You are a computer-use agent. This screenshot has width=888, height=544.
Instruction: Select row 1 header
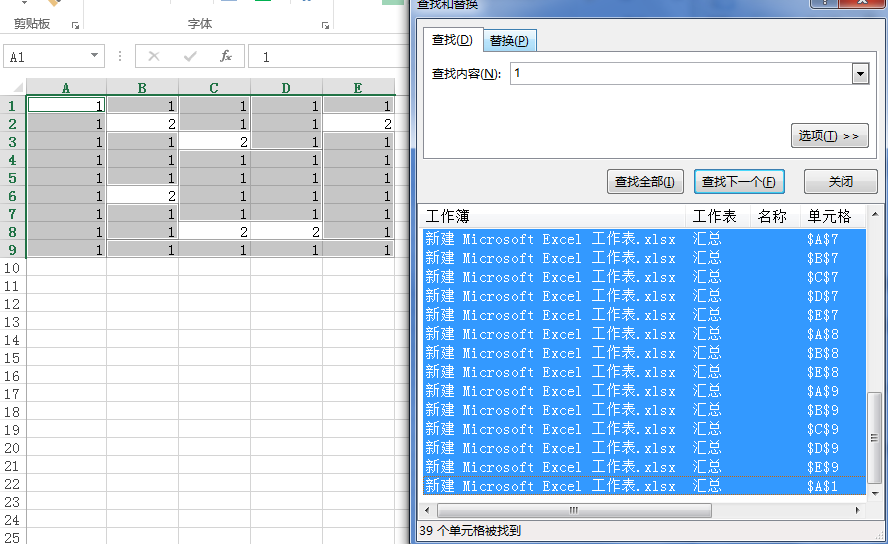coord(12,106)
